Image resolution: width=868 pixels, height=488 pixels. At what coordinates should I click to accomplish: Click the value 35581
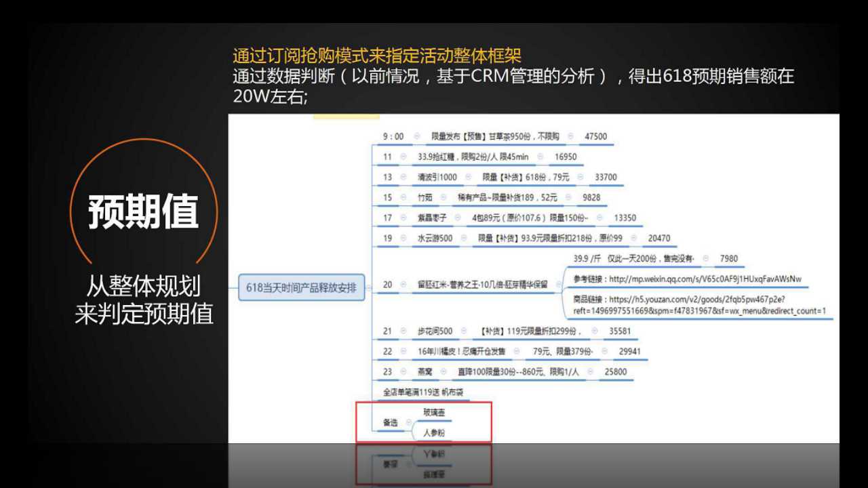pyautogui.click(x=620, y=331)
